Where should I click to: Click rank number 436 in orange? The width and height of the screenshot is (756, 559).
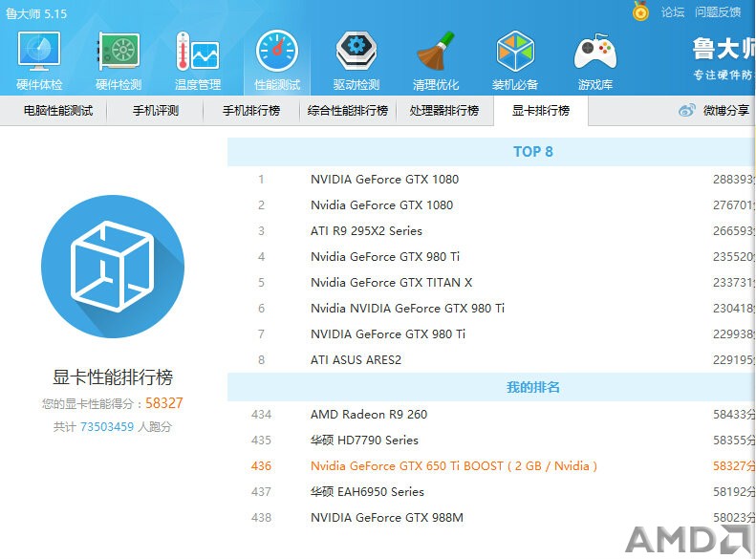tap(261, 466)
